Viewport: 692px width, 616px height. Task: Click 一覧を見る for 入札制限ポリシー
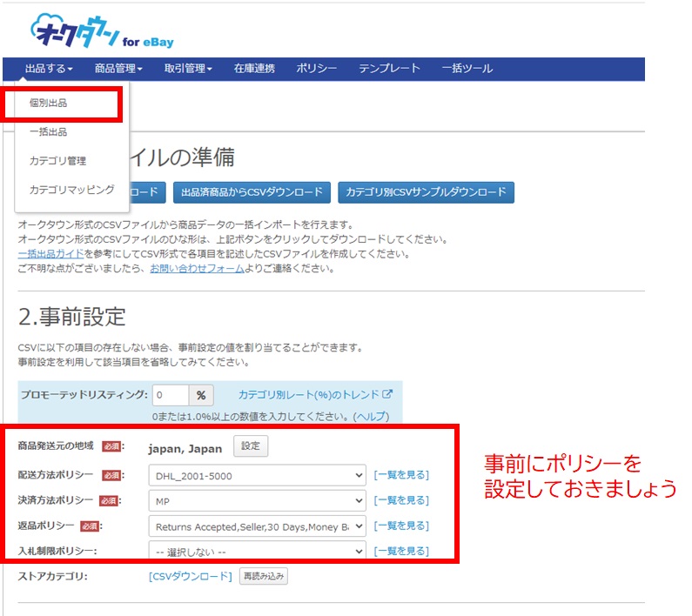point(401,551)
